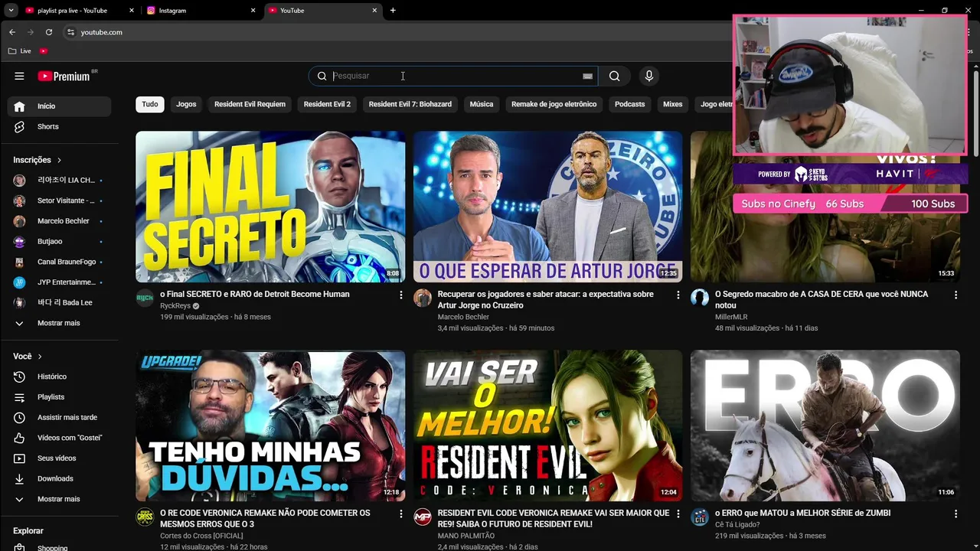The image size is (980, 551).
Task: Open Início in the sidebar
Action: pyautogui.click(x=59, y=106)
